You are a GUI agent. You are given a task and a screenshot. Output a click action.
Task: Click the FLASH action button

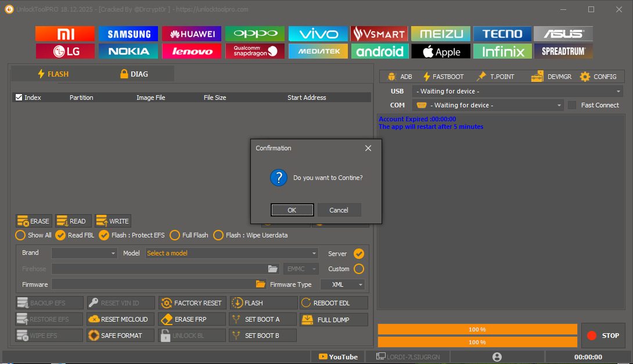pos(263,303)
